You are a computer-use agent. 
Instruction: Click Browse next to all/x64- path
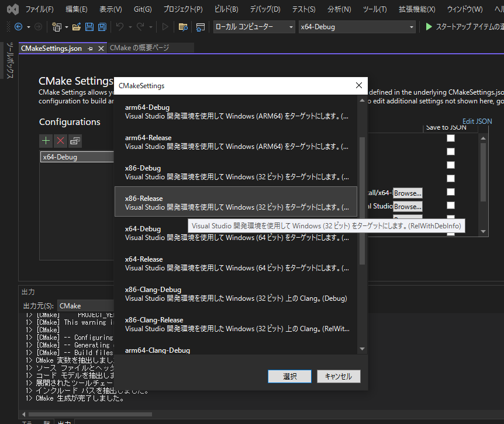pyautogui.click(x=408, y=193)
